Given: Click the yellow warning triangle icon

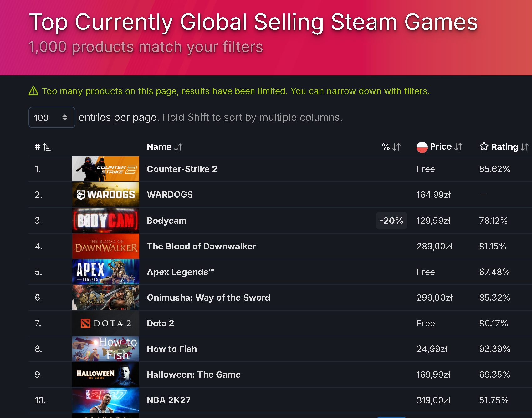Looking at the screenshot, I should tap(33, 91).
